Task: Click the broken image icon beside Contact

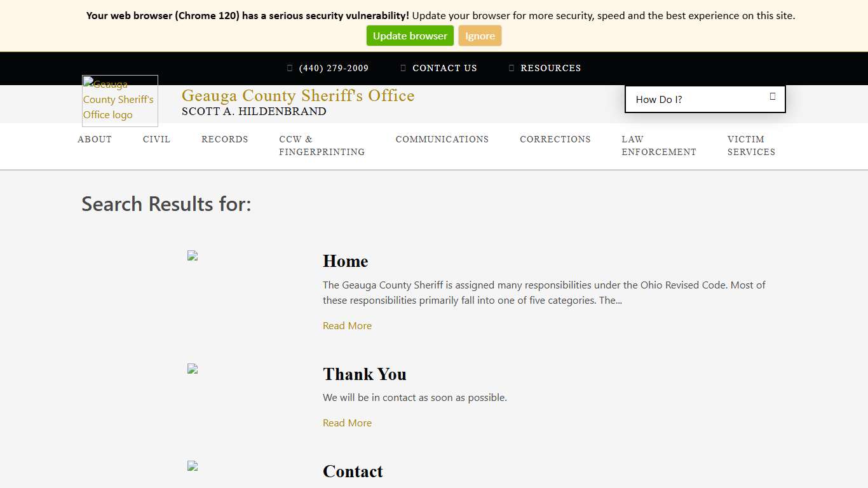Action: (193, 466)
